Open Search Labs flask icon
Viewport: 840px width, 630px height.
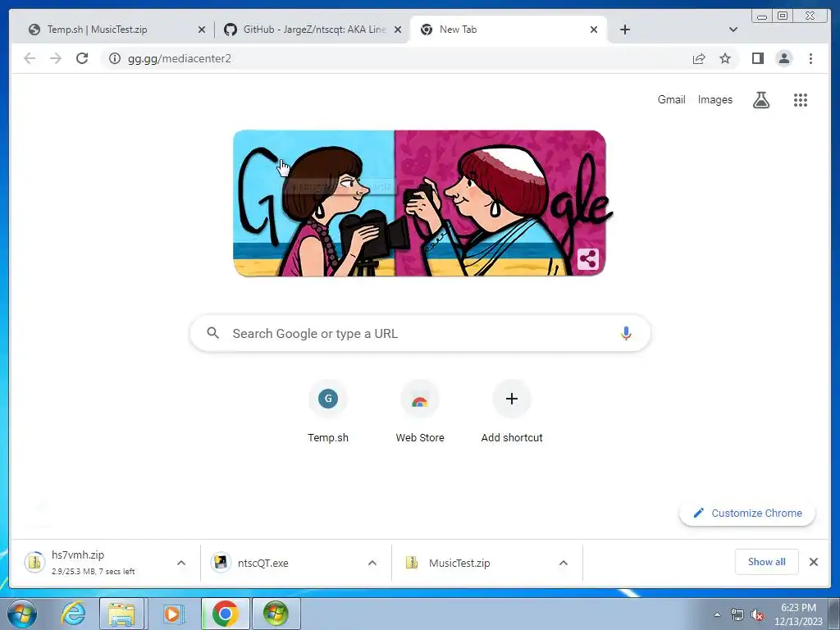pos(760,99)
